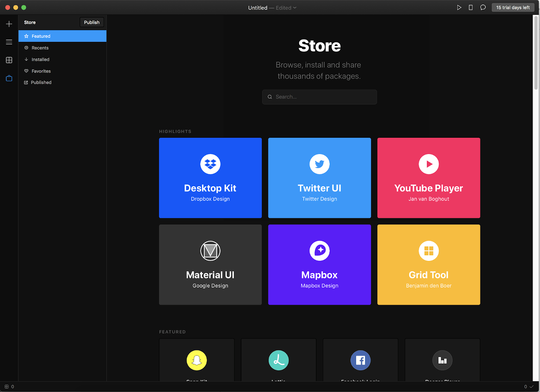The width and height of the screenshot is (540, 392).
Task: Click the search magnifier icon
Action: point(270,97)
